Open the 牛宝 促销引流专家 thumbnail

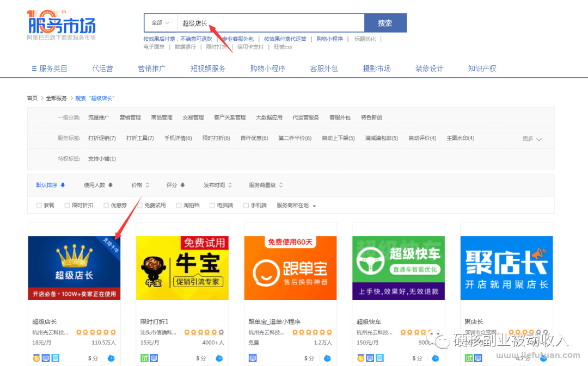point(182,268)
